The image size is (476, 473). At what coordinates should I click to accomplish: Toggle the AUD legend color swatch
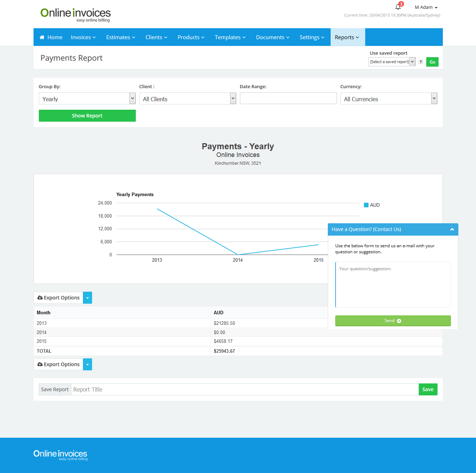click(366, 205)
